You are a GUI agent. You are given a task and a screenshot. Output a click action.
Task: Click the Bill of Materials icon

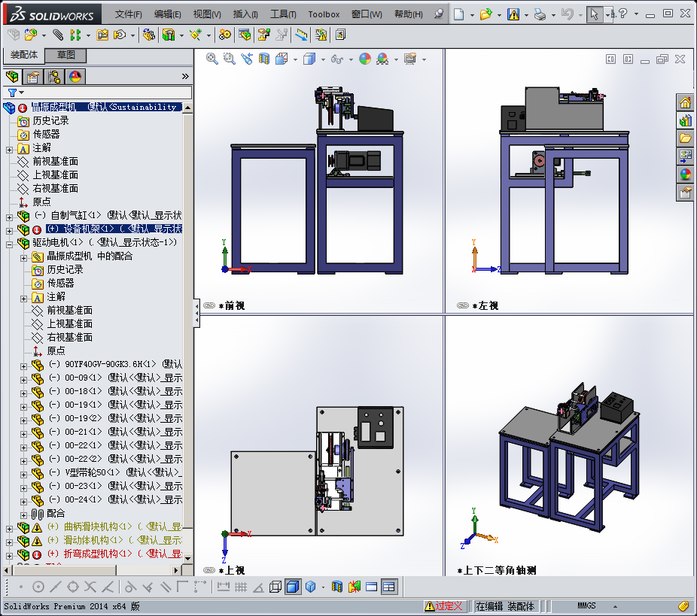(244, 35)
